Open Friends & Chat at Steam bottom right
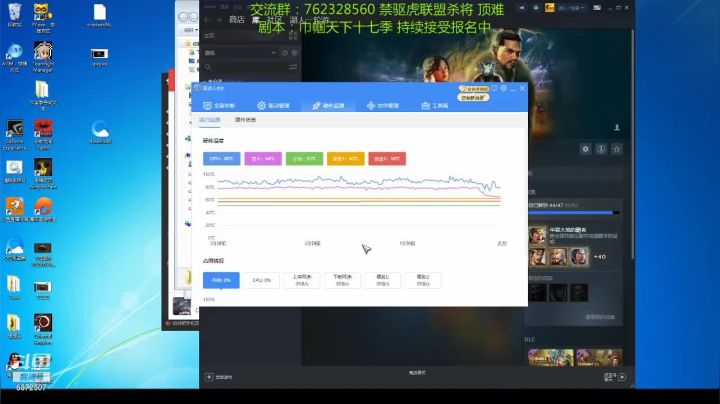 coord(615,377)
